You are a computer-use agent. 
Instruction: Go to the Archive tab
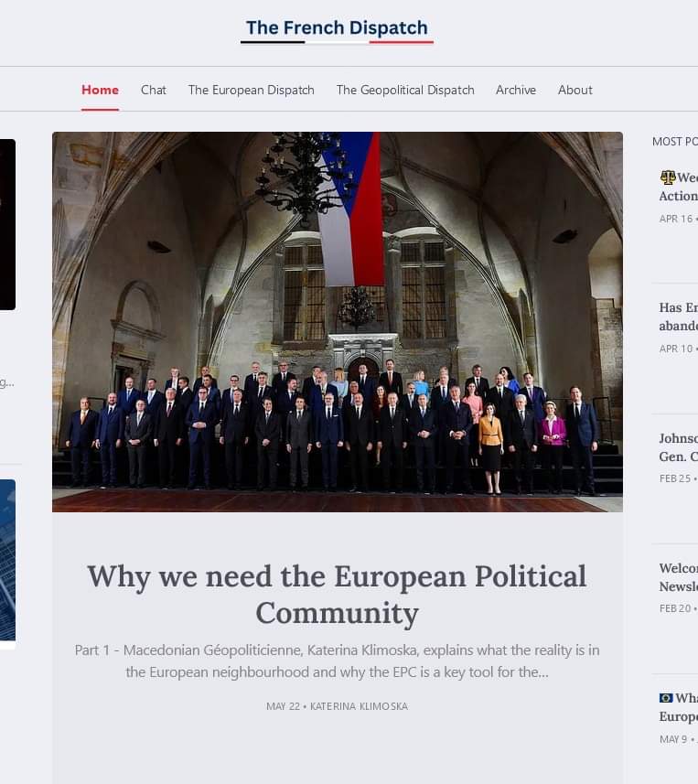click(516, 90)
